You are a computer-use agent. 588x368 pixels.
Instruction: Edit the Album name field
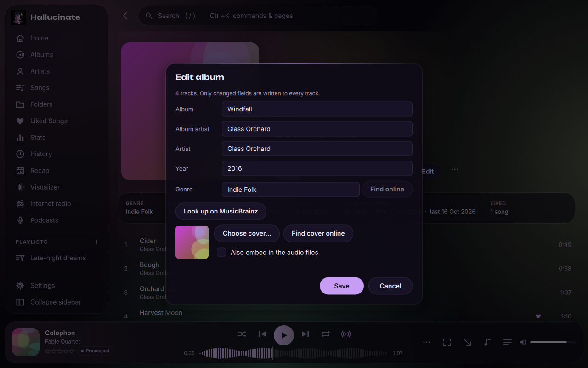coord(317,109)
